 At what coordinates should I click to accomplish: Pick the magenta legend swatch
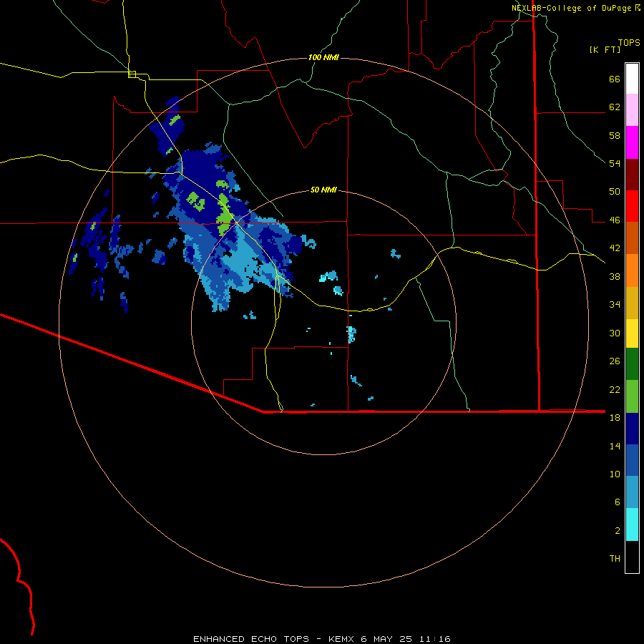tap(632, 142)
